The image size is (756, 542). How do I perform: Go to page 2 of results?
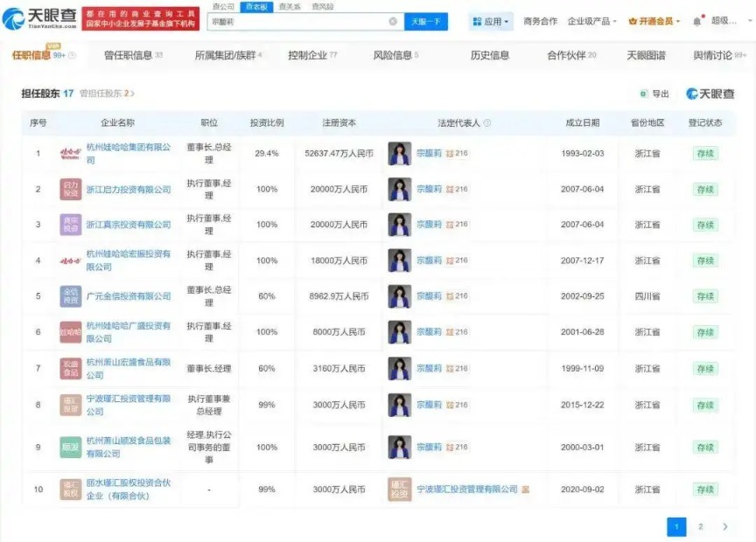(700, 526)
